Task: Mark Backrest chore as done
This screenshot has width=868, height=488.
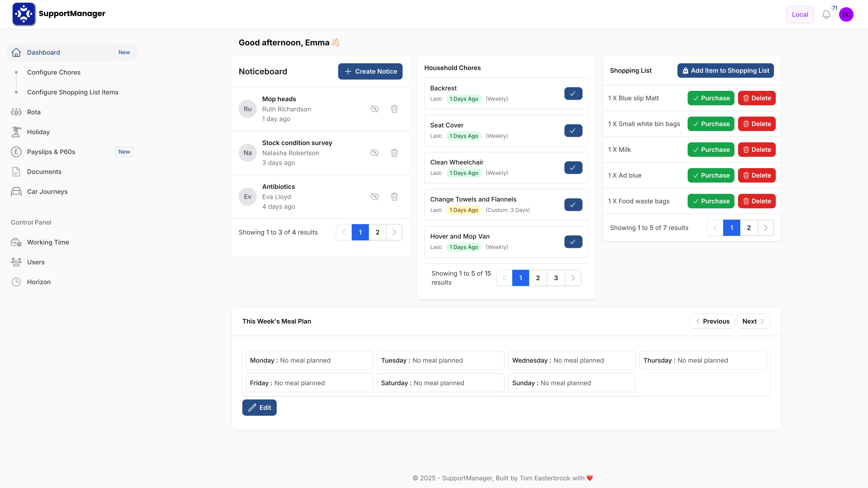Action: [573, 94]
